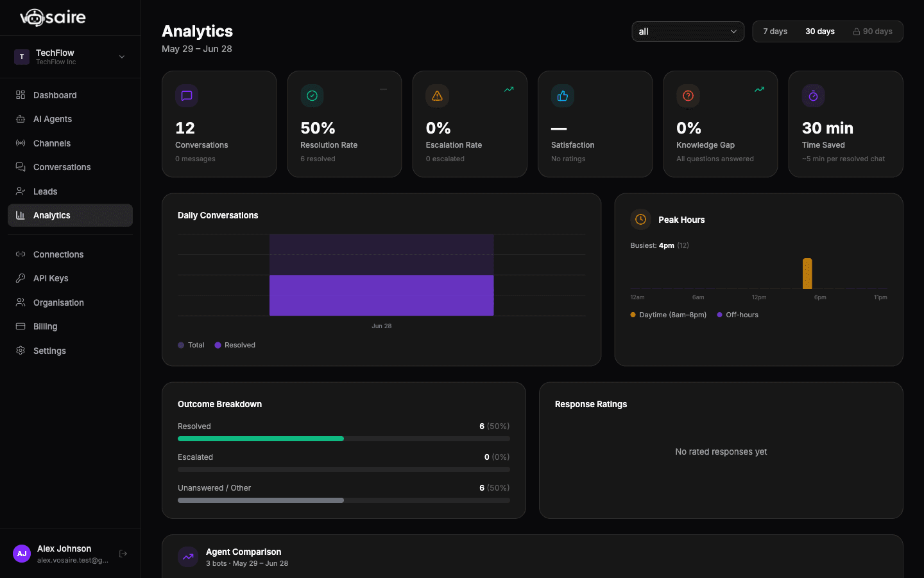
Task: Open AI Agents page
Action: point(70,119)
